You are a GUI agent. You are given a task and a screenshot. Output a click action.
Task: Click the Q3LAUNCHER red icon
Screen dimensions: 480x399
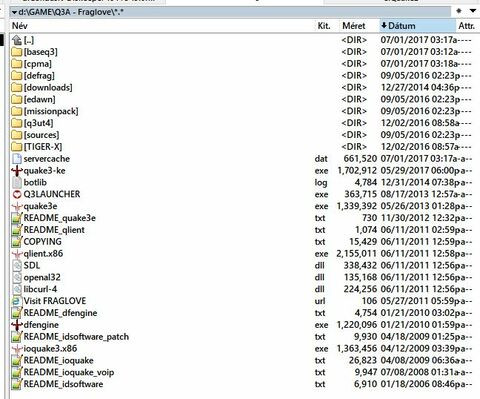(17, 194)
